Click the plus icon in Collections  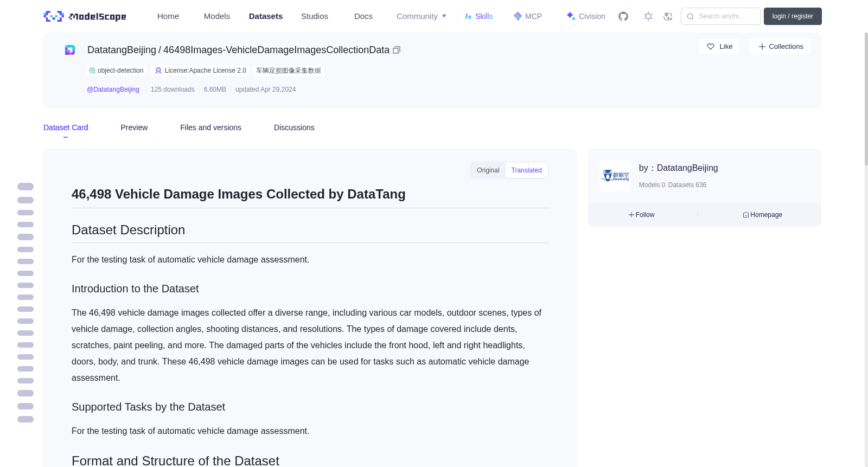coord(762,47)
